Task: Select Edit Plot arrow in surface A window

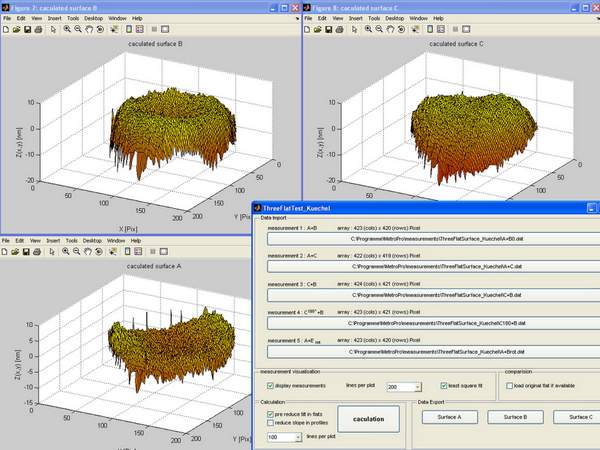Action: [52, 252]
